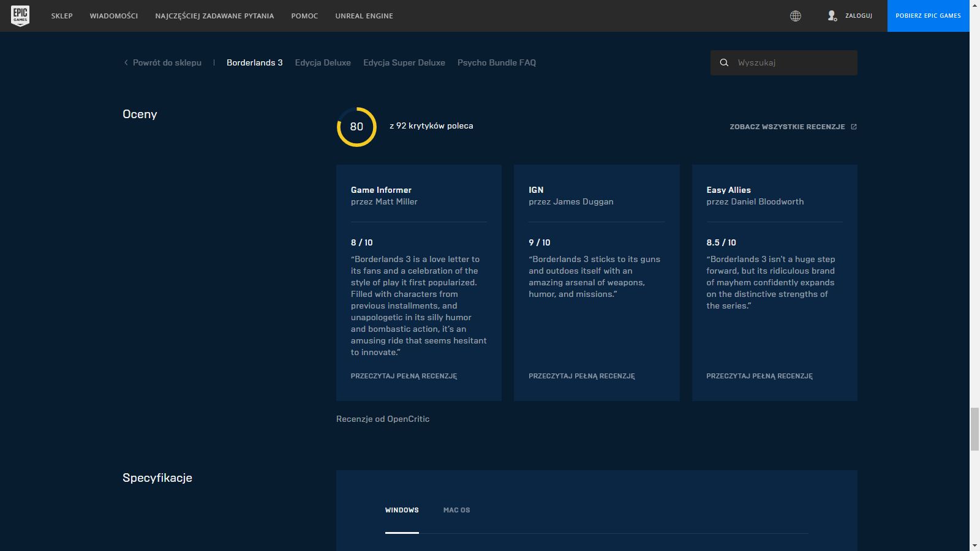Switch to Edycja Super Deluxe tab
Image resolution: width=980 pixels, height=551 pixels.
[404, 62]
